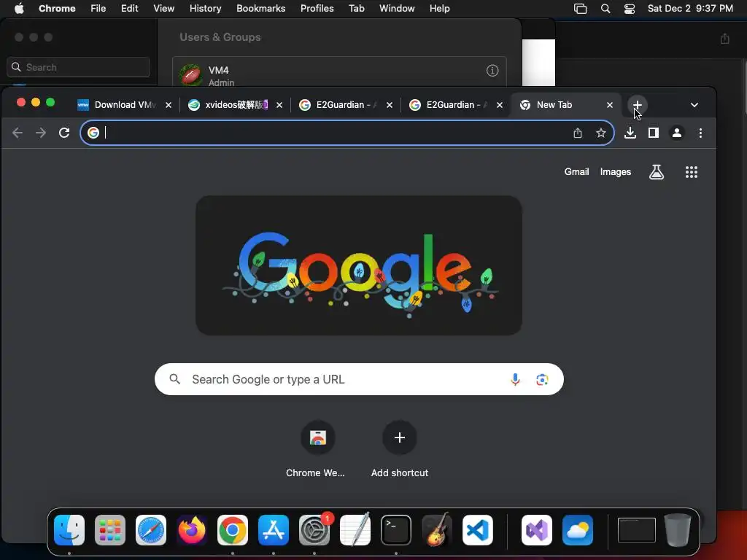Screen dimensions: 747x560
Task: Open the Chrome profile avatar button
Action: click(x=676, y=133)
